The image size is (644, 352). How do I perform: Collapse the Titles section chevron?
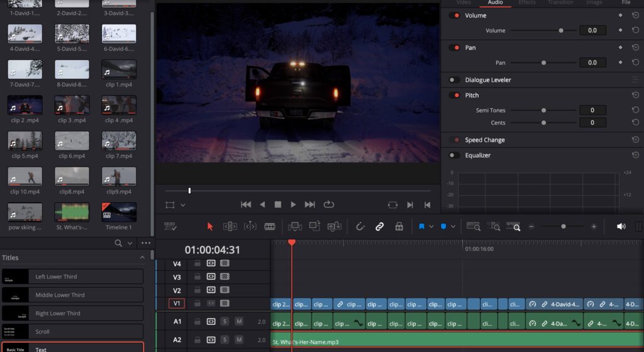pos(142,258)
